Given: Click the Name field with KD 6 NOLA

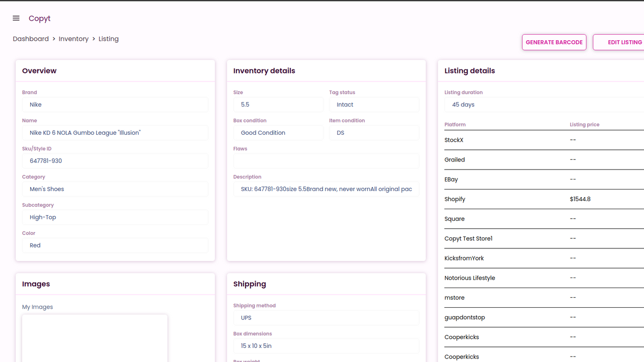Looking at the screenshot, I should [x=115, y=133].
